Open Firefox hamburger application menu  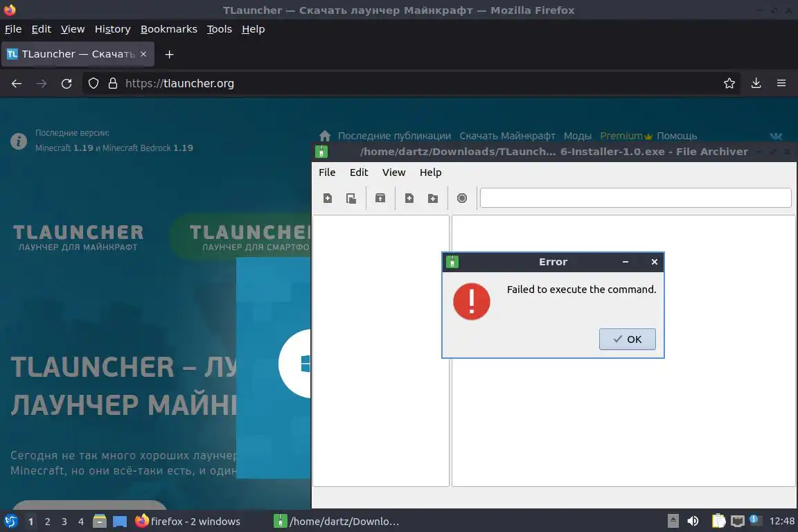click(781, 84)
